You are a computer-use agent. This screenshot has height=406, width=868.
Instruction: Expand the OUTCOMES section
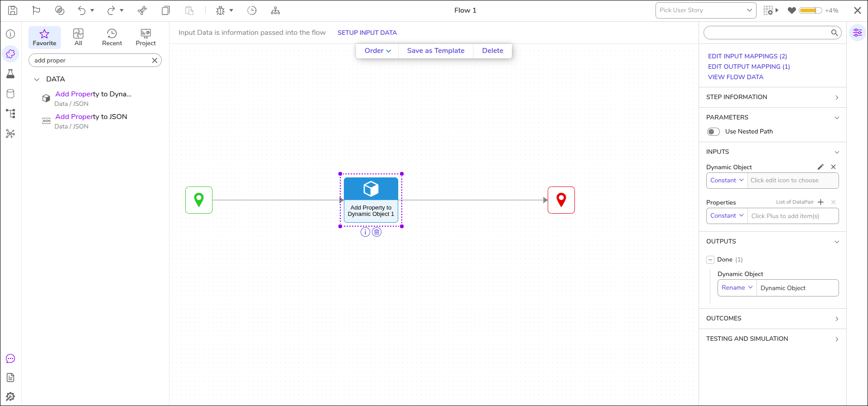(x=772, y=319)
